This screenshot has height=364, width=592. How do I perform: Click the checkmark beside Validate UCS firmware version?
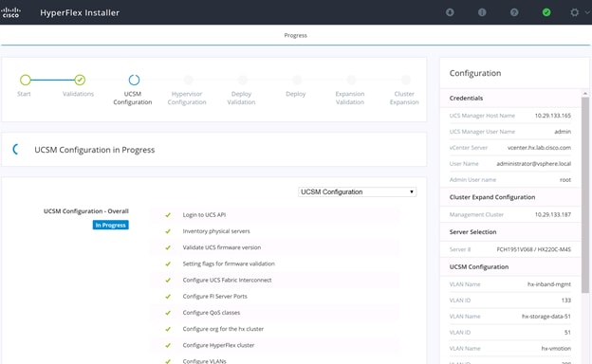coord(168,247)
